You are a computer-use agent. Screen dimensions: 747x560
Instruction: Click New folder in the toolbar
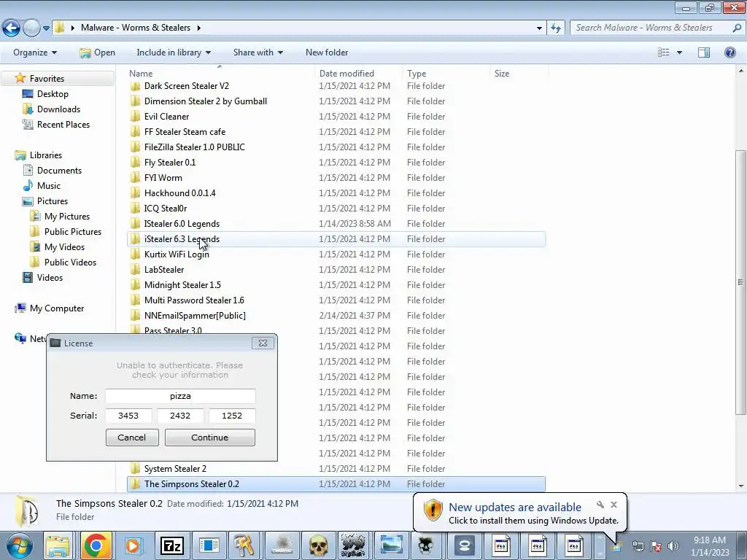coord(327,52)
